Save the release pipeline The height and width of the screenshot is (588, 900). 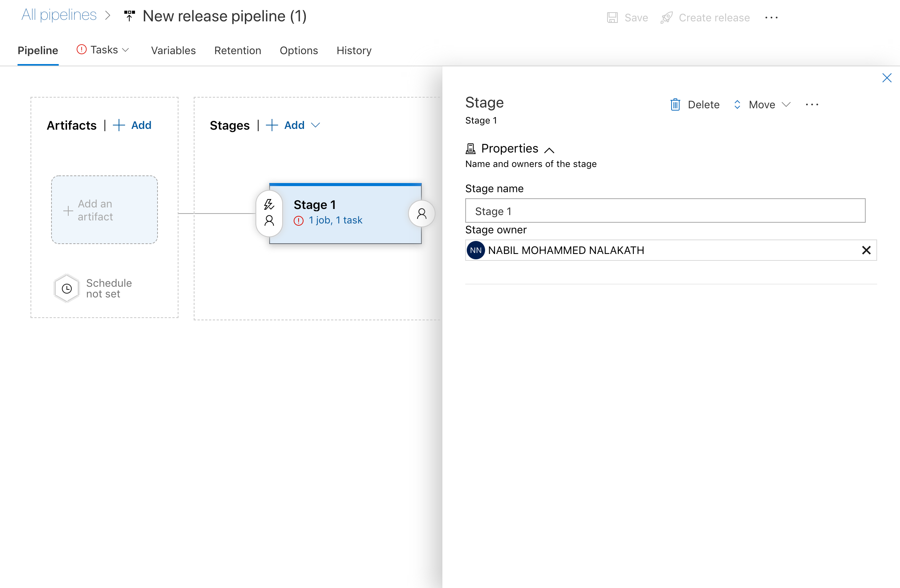[x=627, y=17]
